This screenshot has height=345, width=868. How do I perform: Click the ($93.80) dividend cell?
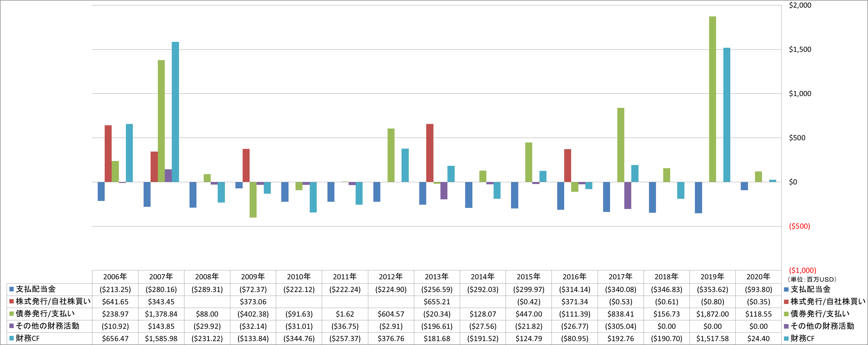click(758, 289)
